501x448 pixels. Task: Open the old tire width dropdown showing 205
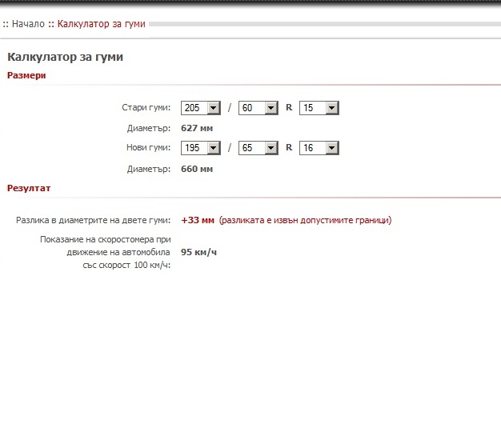coord(201,108)
